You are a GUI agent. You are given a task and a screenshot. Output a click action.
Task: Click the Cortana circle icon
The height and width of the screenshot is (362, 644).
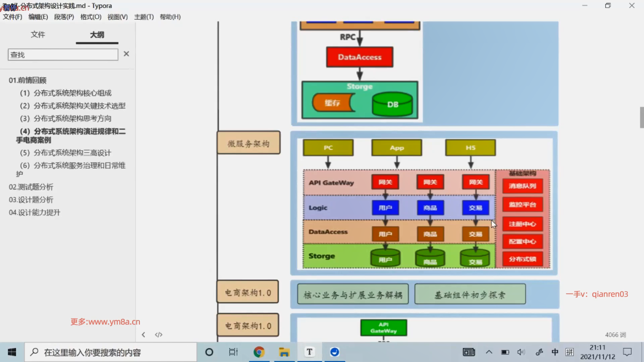tap(209, 352)
